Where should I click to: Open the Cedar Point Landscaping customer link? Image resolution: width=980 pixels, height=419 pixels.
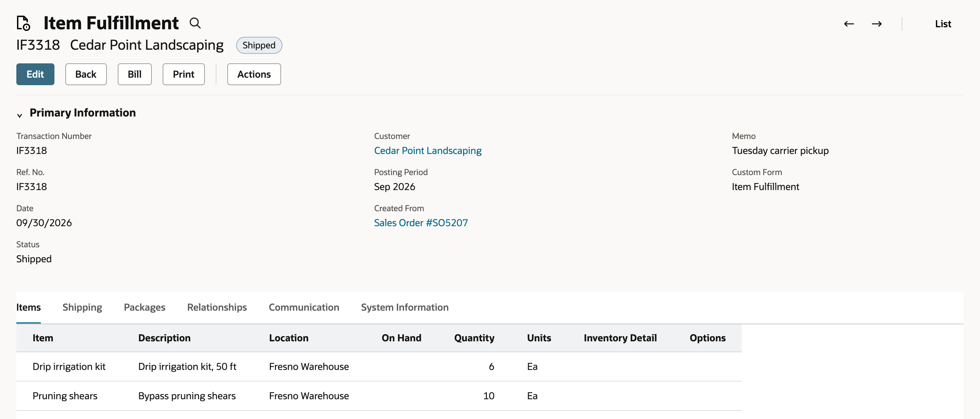click(428, 151)
